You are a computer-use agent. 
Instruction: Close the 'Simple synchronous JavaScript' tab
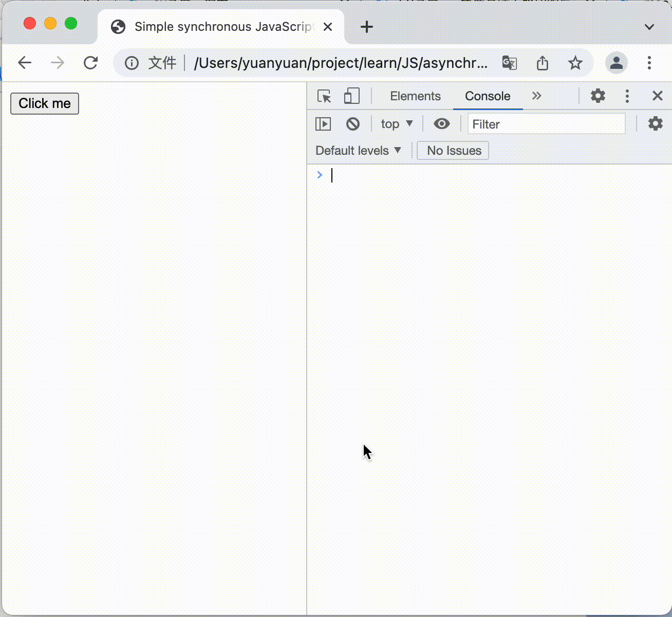328,27
